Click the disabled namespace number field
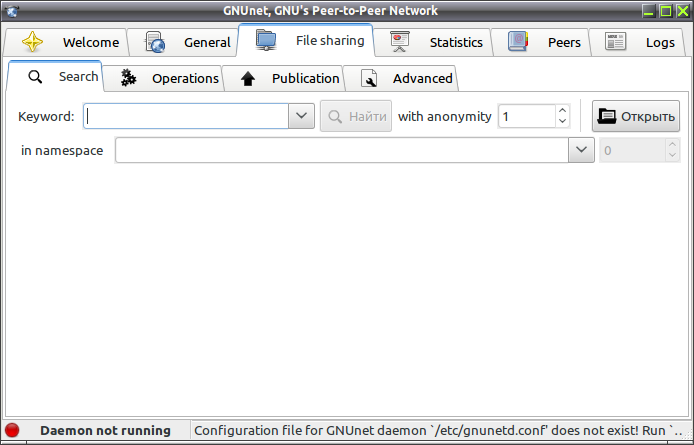This screenshot has width=694, height=445. [632, 150]
